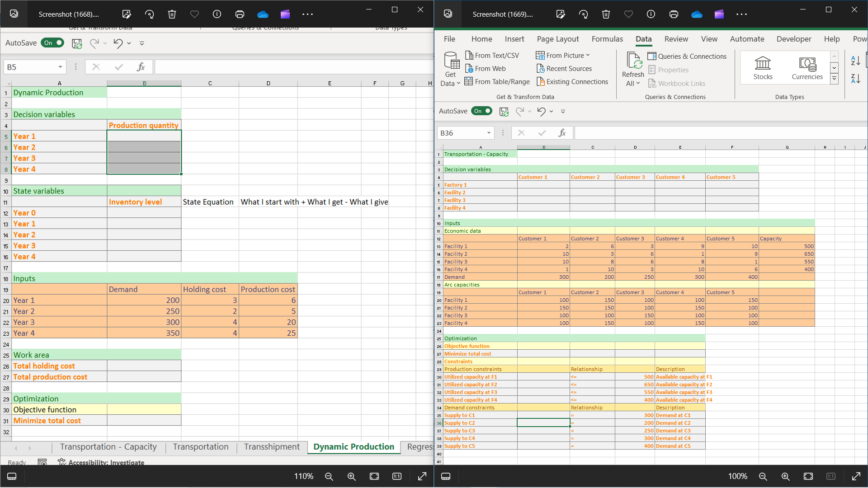Open the Transshipment sheet tab
This screenshot has height=488, width=868.
(272, 447)
